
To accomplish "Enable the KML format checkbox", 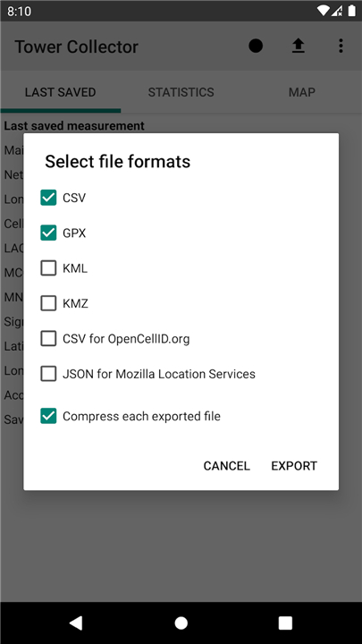I will 48,268.
